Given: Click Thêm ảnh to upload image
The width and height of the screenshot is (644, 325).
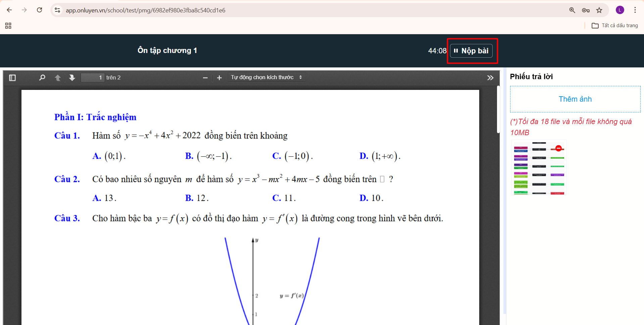Looking at the screenshot, I should [x=575, y=99].
